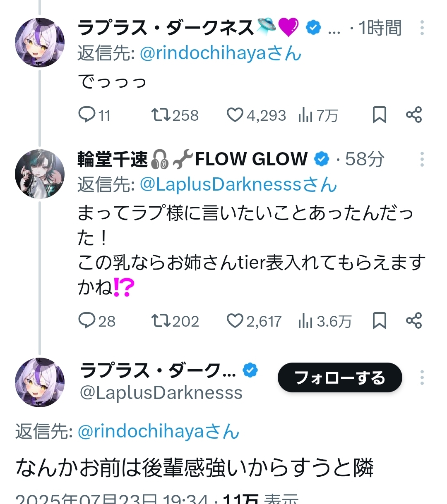Open more options on the 輪堂千速 tweet
The image size is (447, 504).
point(422,159)
